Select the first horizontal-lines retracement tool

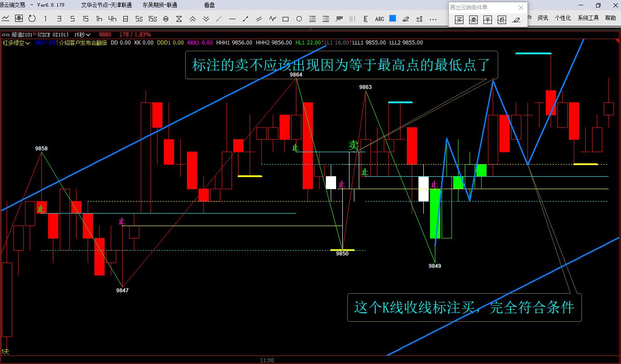tap(313, 19)
